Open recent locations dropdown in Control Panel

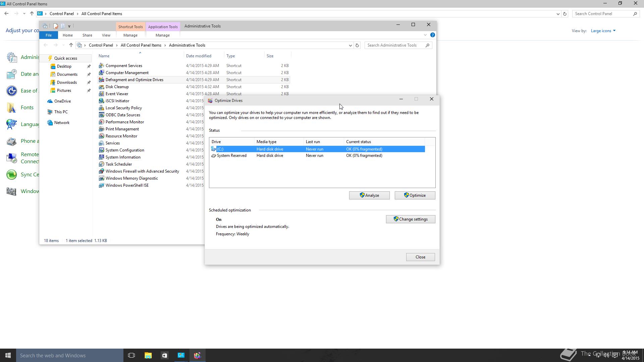click(24, 14)
